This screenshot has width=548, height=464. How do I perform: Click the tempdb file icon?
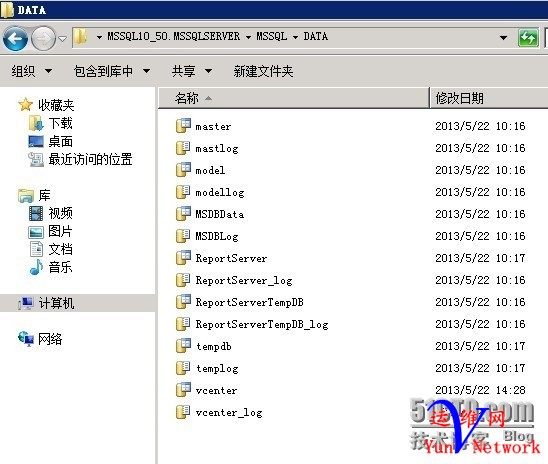click(183, 346)
